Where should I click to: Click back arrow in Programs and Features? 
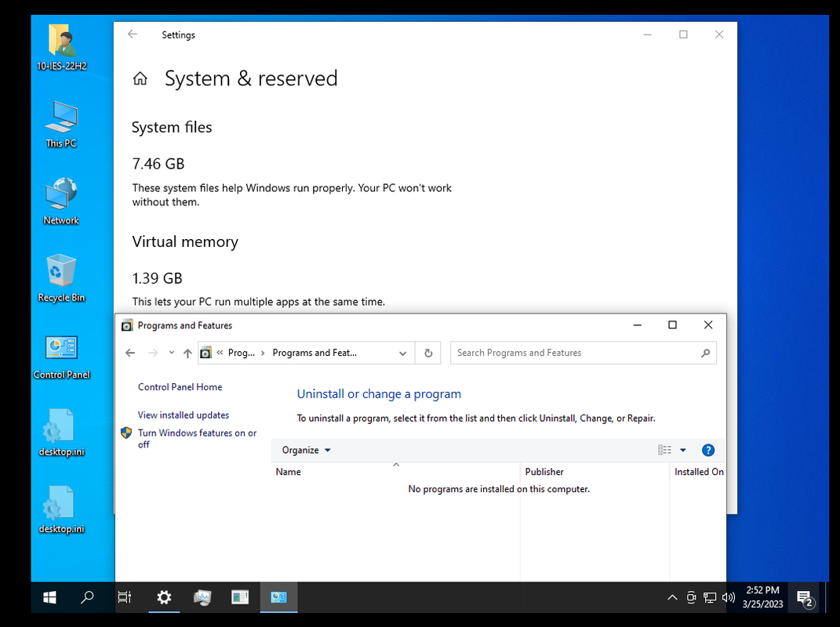(130, 353)
